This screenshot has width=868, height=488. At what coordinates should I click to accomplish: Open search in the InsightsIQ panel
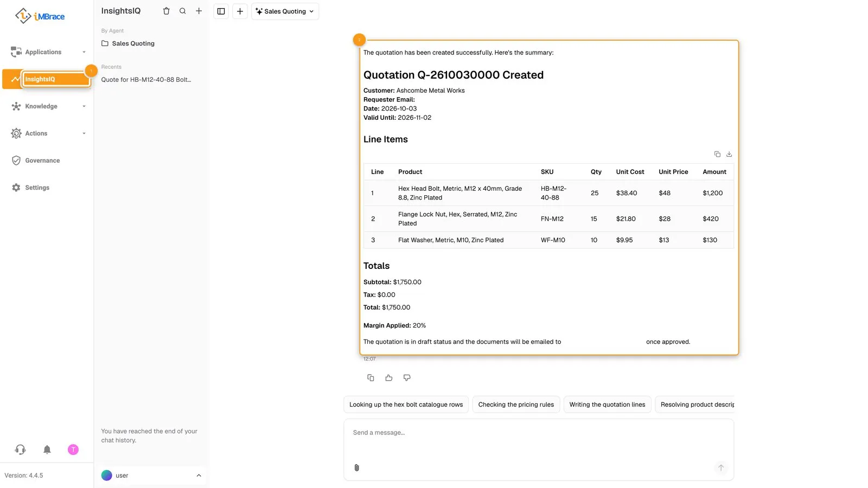[183, 11]
